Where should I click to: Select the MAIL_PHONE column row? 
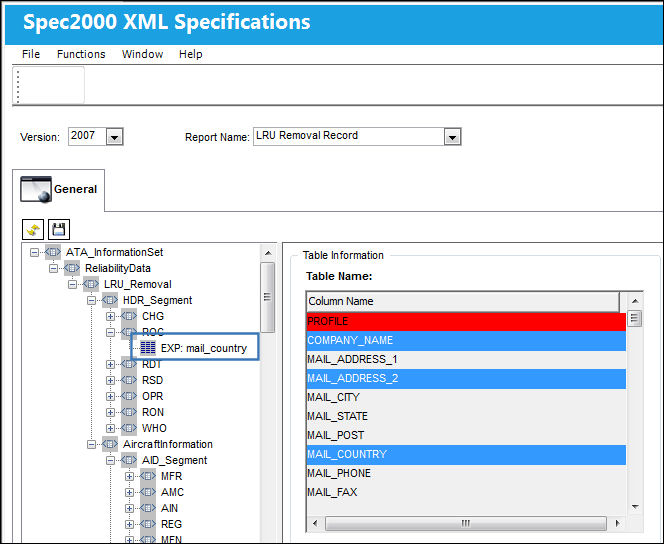[466, 473]
